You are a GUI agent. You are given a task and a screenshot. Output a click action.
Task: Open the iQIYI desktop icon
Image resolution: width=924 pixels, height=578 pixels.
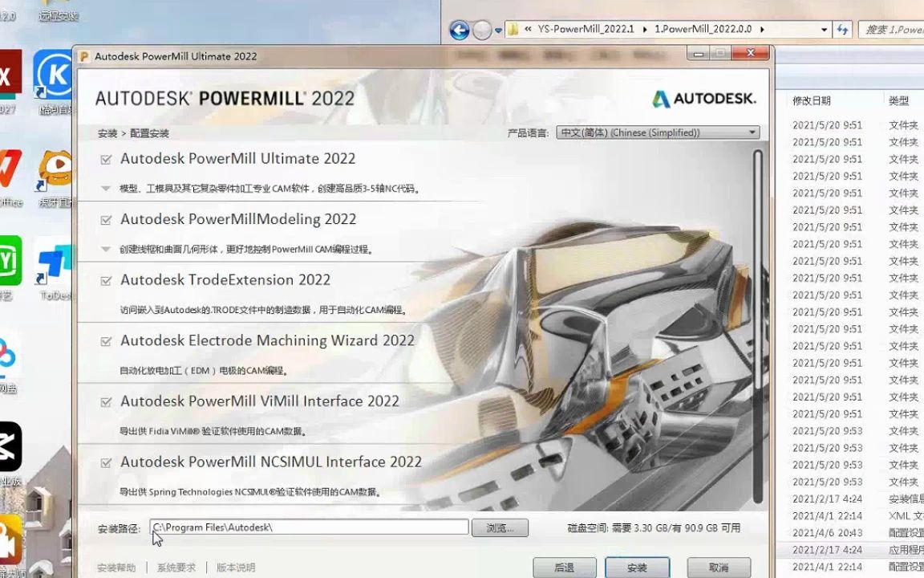(10, 268)
